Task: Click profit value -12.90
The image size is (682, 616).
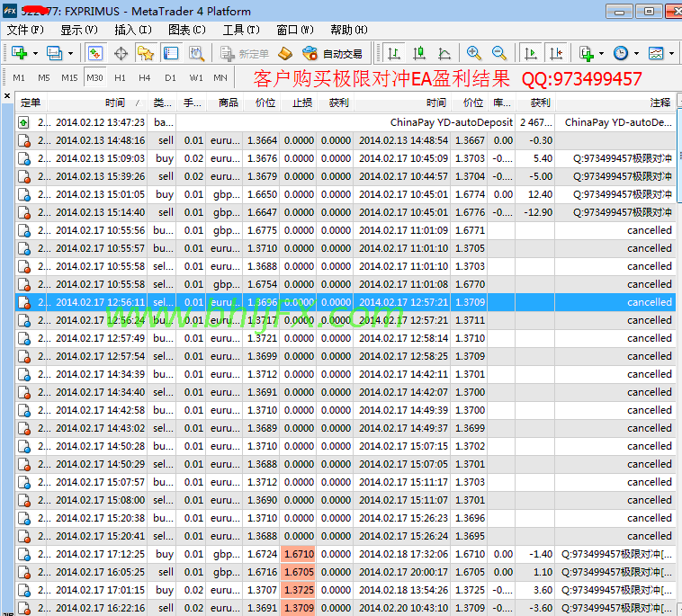Action: (538, 212)
